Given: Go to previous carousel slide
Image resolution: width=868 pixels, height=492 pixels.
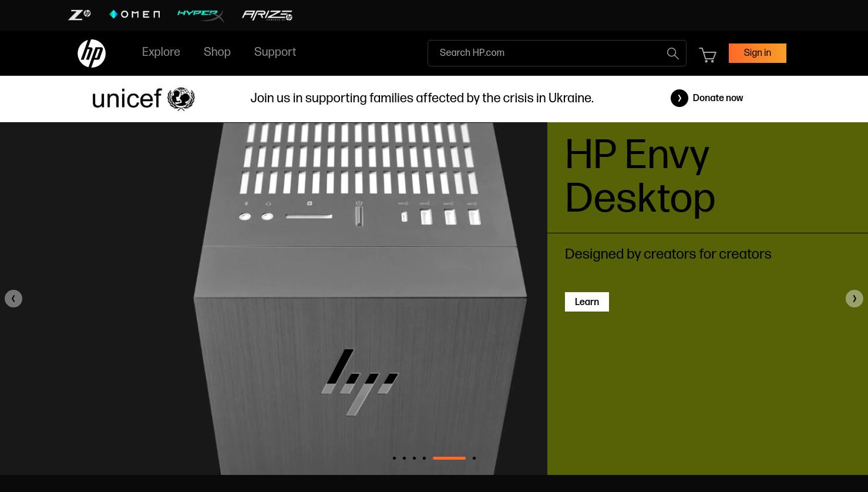Looking at the screenshot, I should [14, 299].
